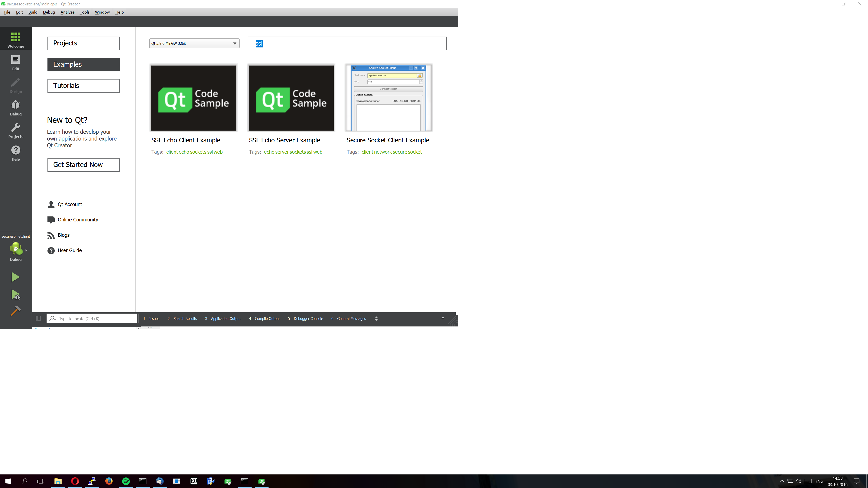Screen dimensions: 868x488
Task: Open the Search Results pane
Action: coord(182,319)
